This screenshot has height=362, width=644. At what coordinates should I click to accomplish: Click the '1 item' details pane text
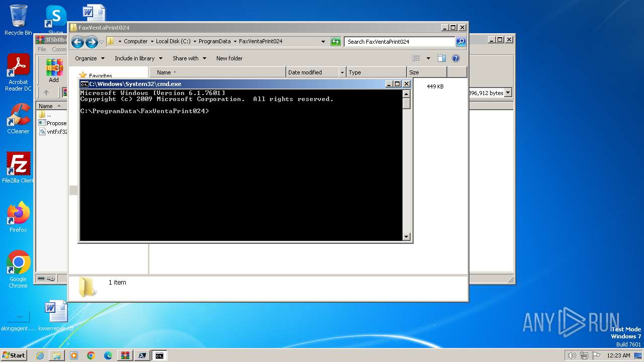pos(117,283)
